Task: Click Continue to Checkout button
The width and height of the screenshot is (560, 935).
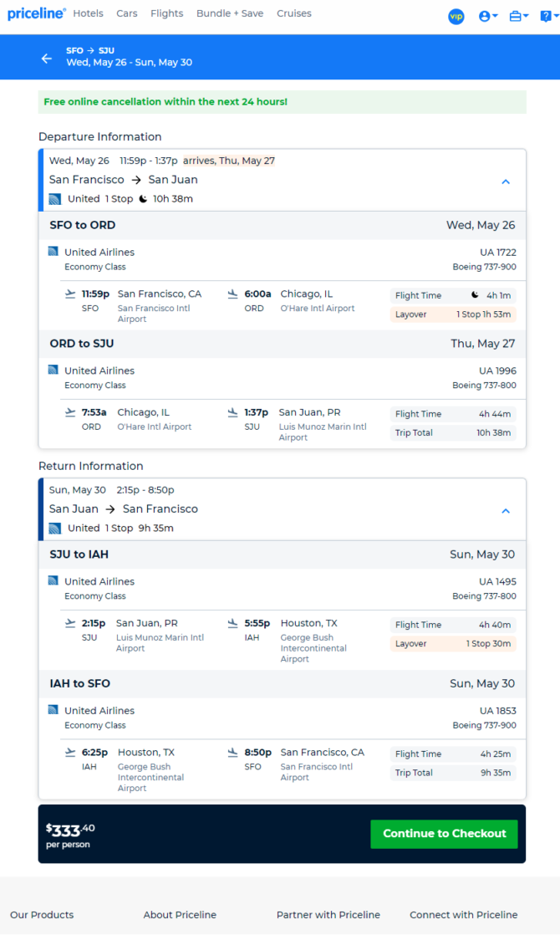Action: click(x=445, y=834)
